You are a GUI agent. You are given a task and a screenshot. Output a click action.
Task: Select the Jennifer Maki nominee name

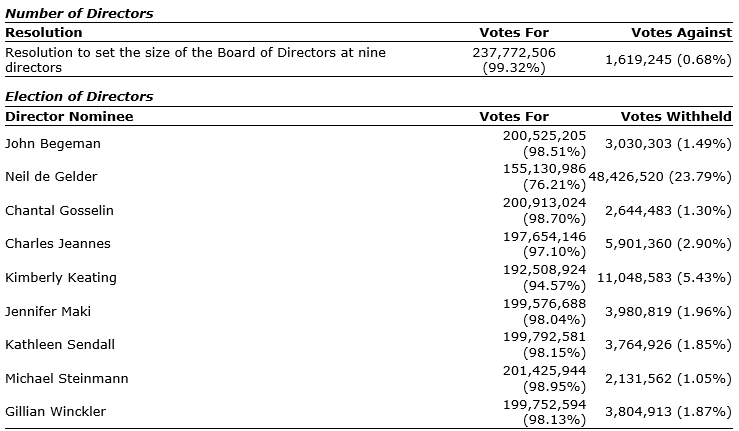tap(50, 311)
